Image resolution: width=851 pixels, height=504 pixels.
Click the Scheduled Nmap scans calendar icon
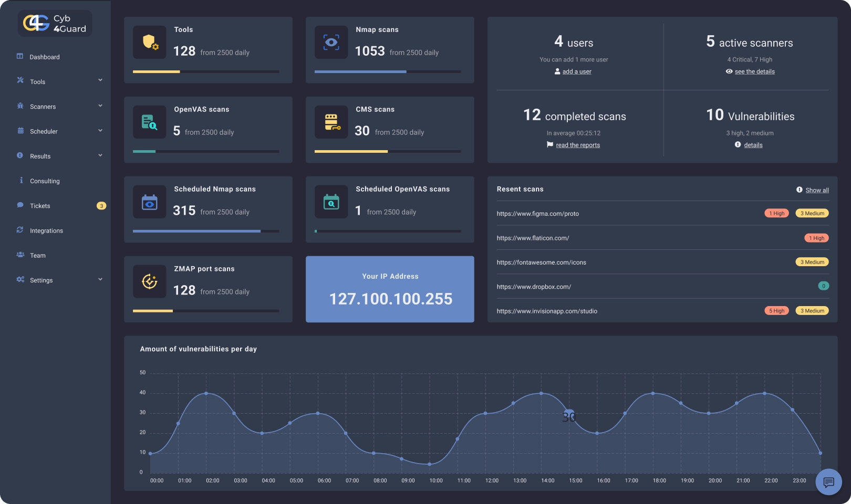(x=150, y=202)
